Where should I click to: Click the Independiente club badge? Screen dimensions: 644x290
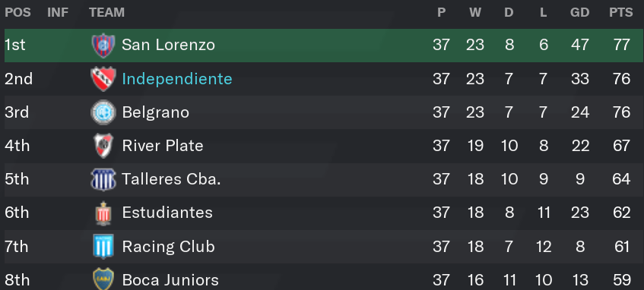click(x=103, y=79)
